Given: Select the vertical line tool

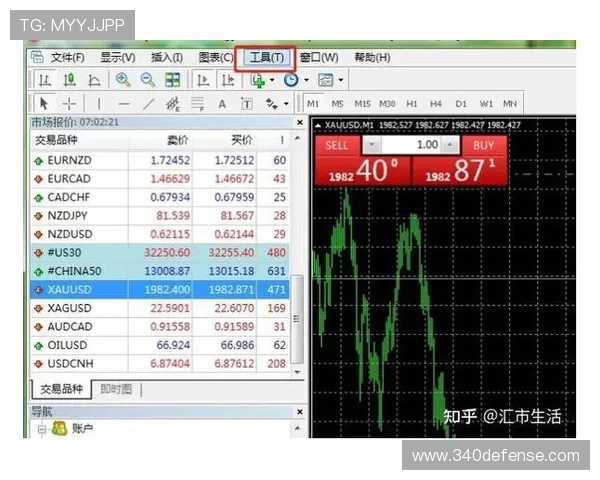Looking at the screenshot, I should 99,103.
